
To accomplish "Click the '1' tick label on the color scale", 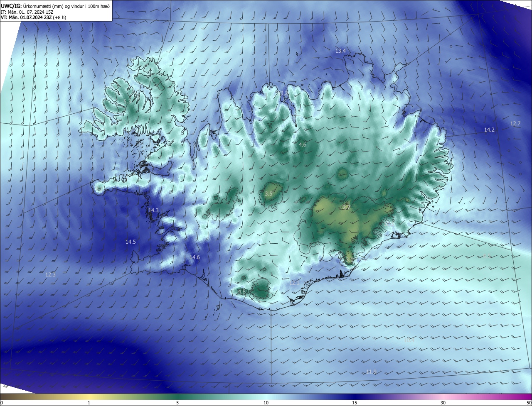I will coord(89,403).
